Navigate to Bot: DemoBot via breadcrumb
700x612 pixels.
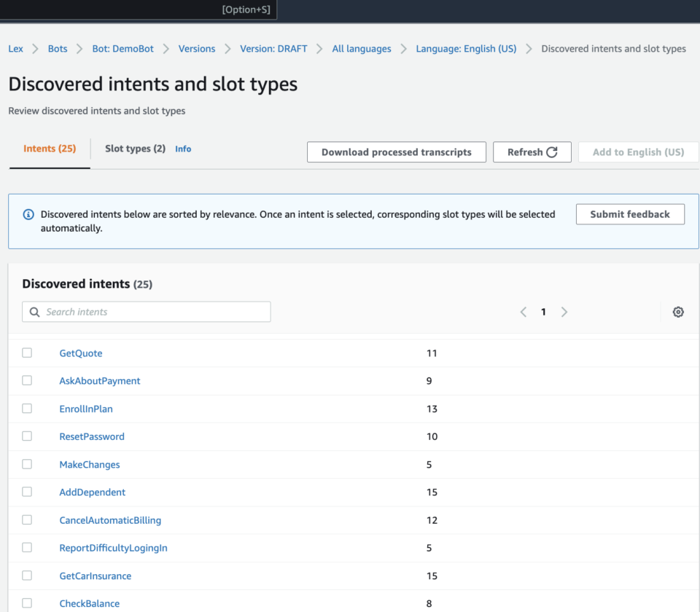pyautogui.click(x=122, y=48)
